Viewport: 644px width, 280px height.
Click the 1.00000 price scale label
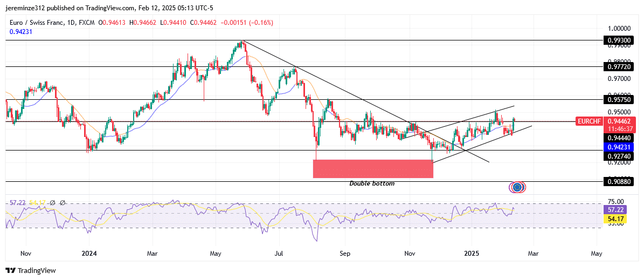[619, 29]
